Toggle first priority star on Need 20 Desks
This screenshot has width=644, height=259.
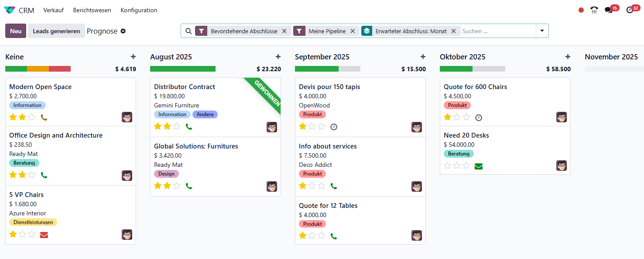pyautogui.click(x=448, y=166)
